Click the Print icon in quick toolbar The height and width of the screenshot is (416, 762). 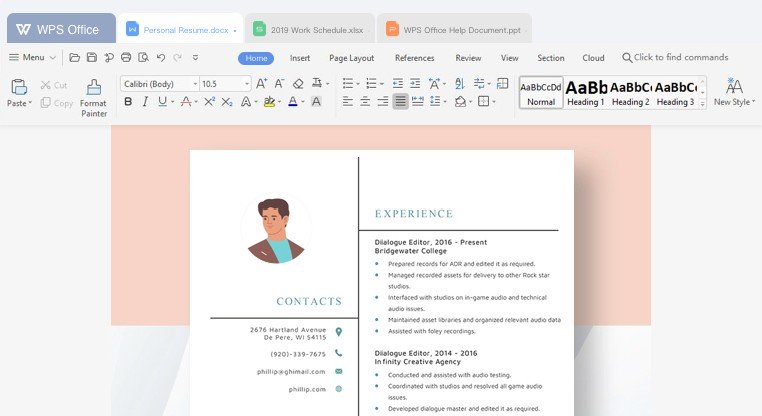pyautogui.click(x=126, y=58)
